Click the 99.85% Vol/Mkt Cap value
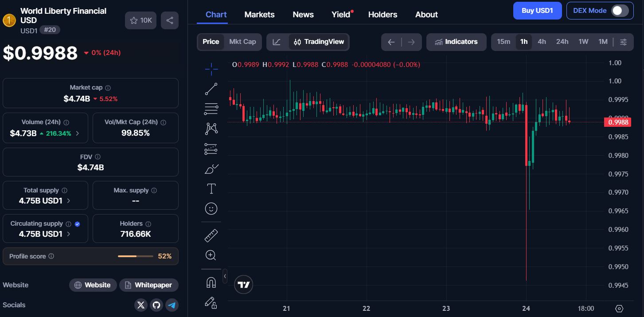The image size is (644, 317). [136, 133]
